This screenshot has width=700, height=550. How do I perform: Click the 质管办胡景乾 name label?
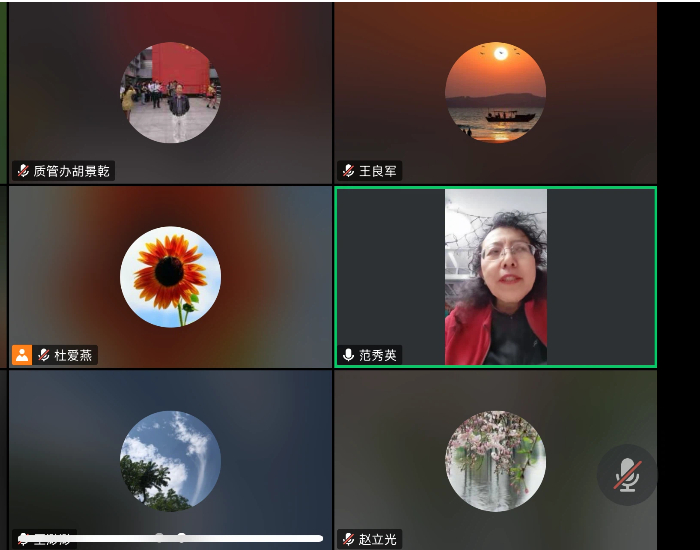point(71,171)
